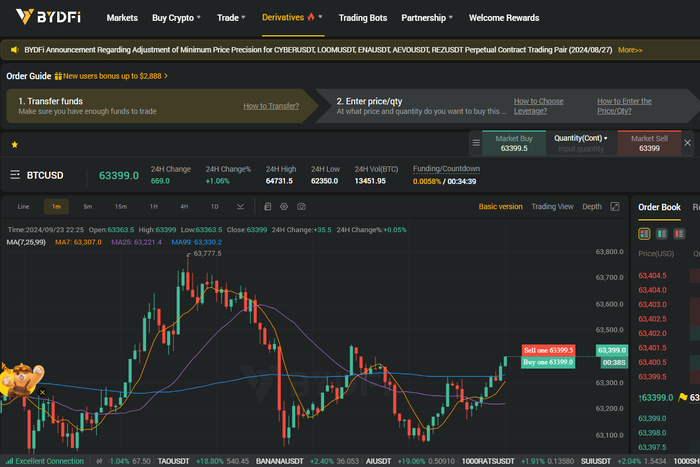Select the 4H timeframe

point(184,207)
